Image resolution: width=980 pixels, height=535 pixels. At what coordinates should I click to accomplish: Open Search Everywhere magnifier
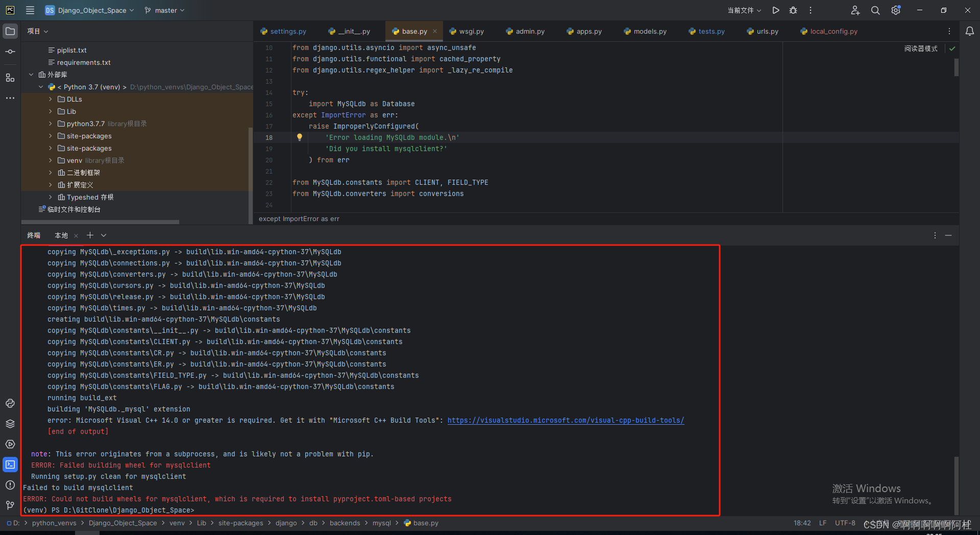tap(875, 10)
